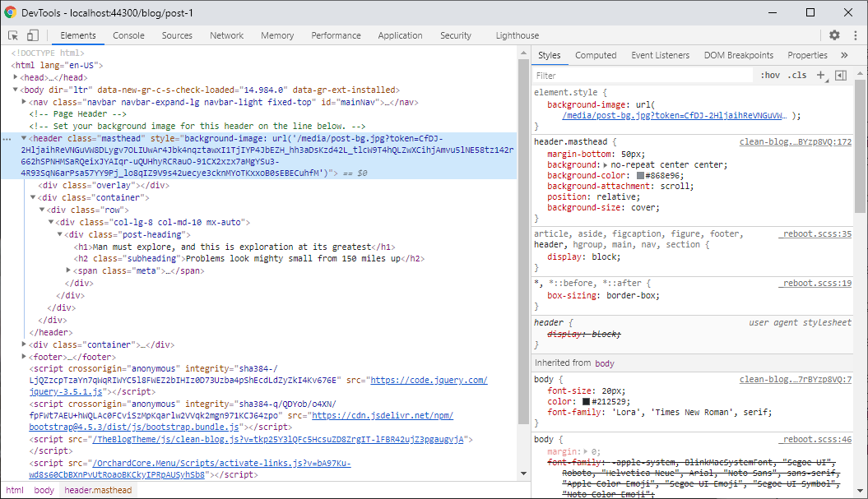Select the Elements tab
The height and width of the screenshot is (499, 868).
pos(78,35)
